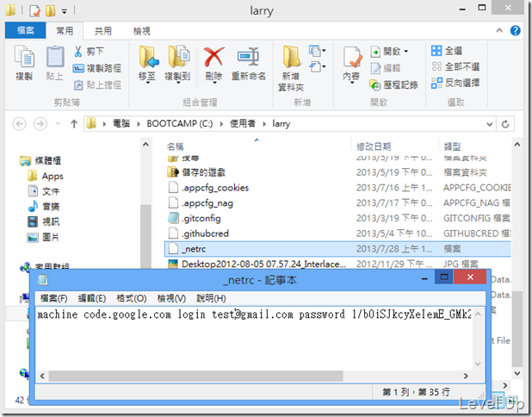This screenshot has height=417, width=532.
Task: Click Select all (全選)
Action: click(x=447, y=51)
